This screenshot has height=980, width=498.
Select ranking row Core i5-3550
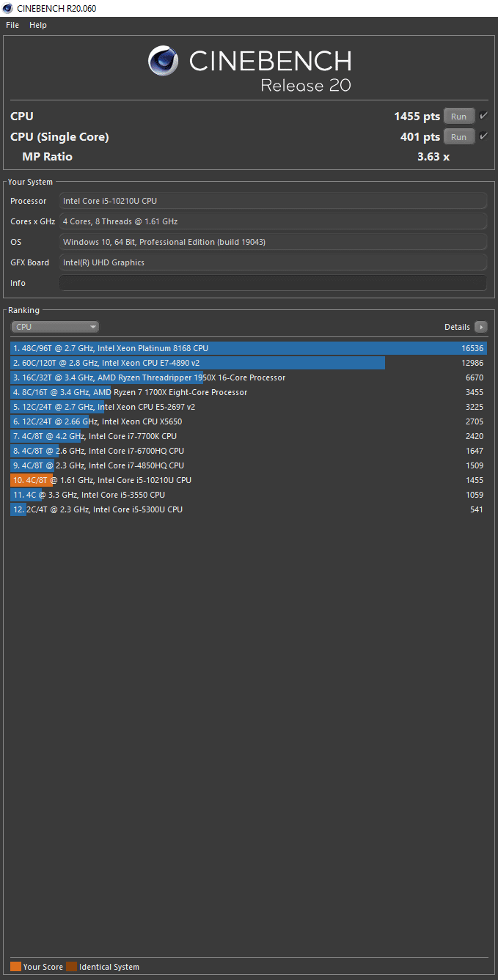(249, 495)
